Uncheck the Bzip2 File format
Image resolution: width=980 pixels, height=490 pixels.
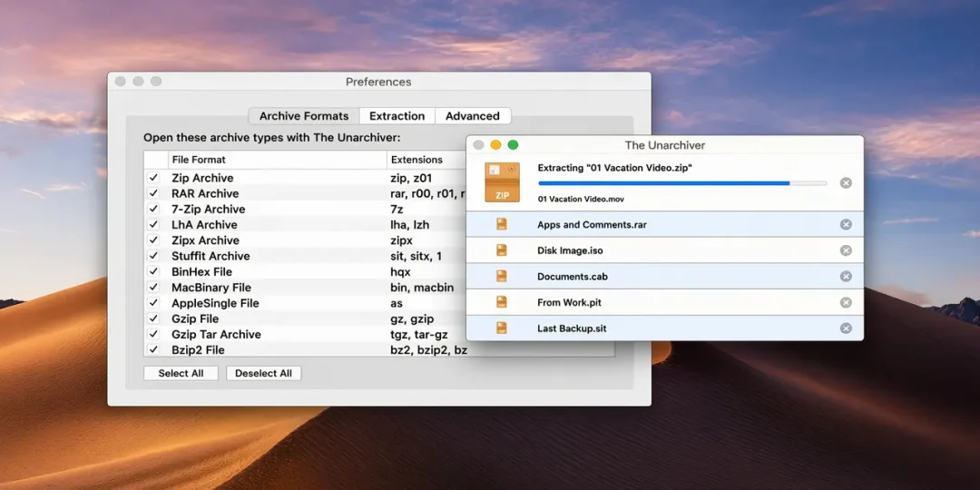tap(153, 349)
